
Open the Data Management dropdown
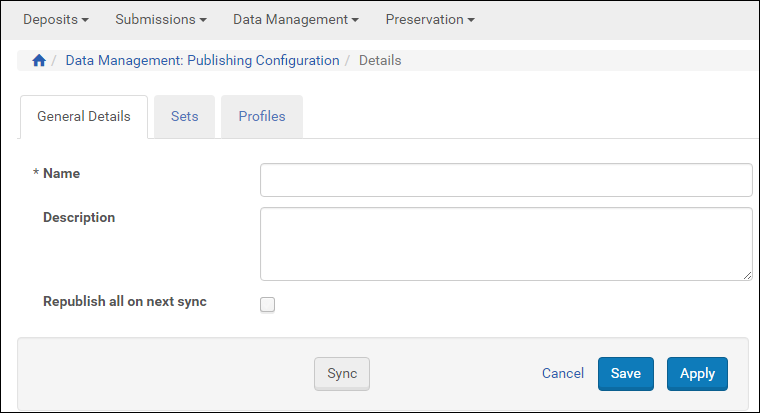(x=295, y=19)
